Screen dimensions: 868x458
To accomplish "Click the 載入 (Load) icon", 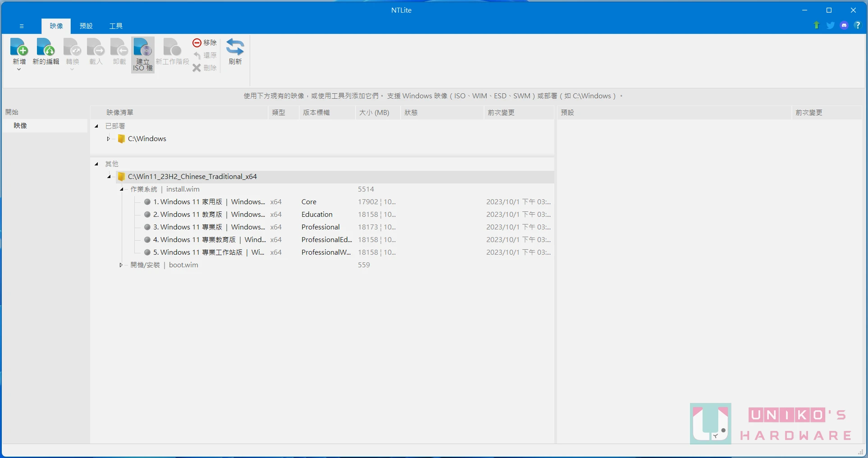I will click(96, 48).
